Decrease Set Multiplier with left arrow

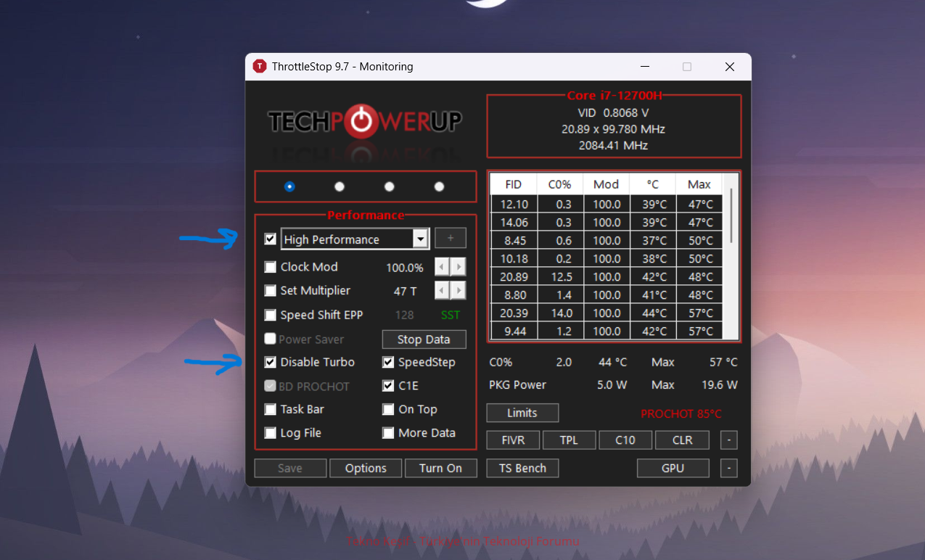pyautogui.click(x=442, y=291)
